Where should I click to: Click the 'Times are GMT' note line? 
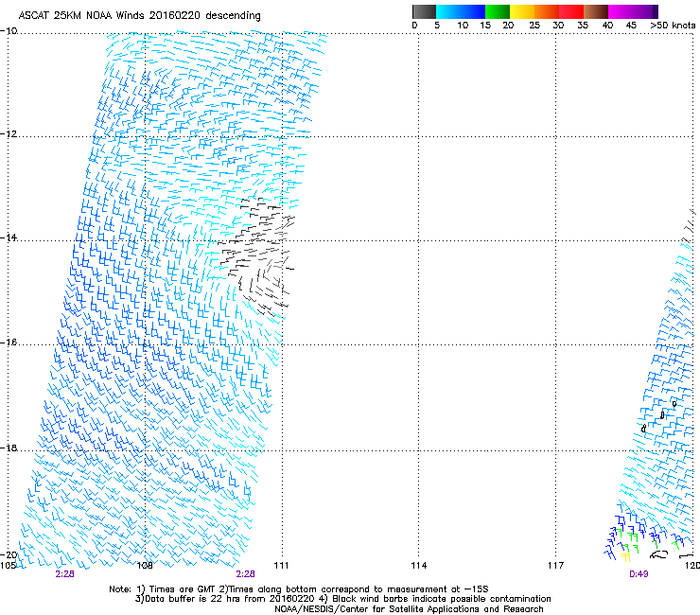pyautogui.click(x=299, y=589)
